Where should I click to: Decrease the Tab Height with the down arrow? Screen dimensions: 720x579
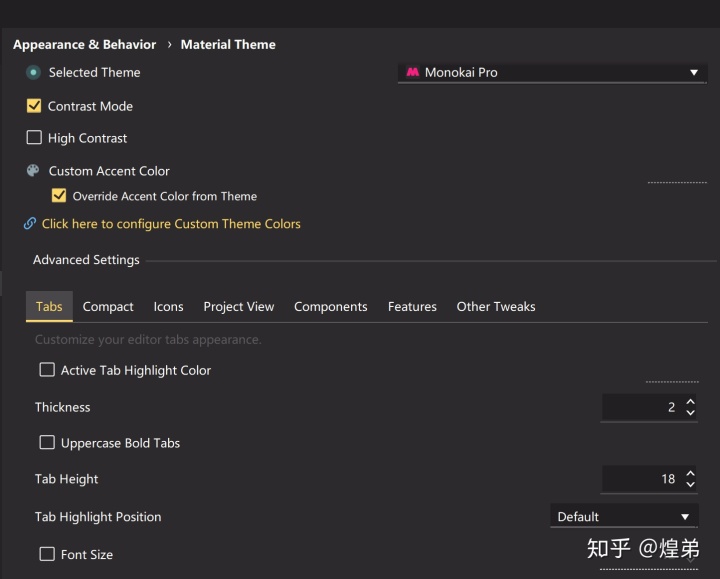click(x=690, y=484)
